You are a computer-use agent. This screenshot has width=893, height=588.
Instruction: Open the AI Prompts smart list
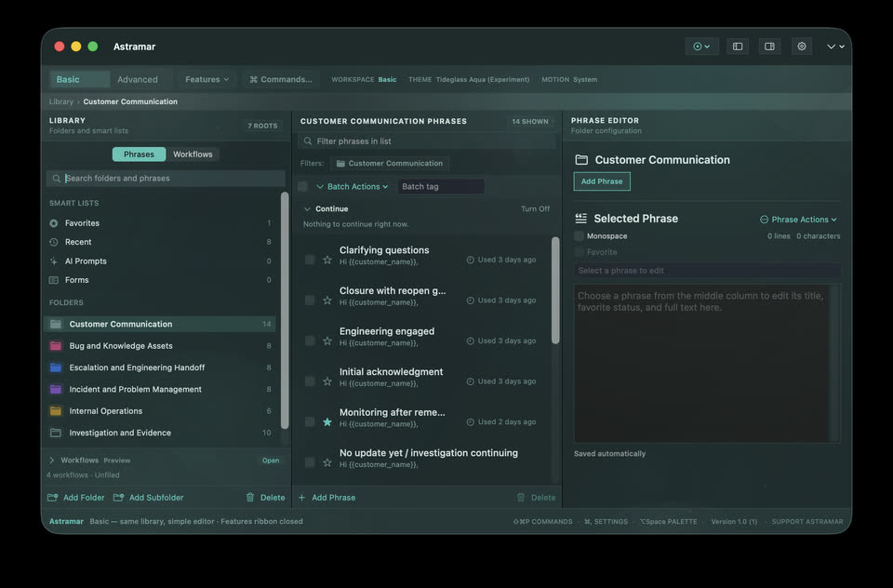point(160,261)
